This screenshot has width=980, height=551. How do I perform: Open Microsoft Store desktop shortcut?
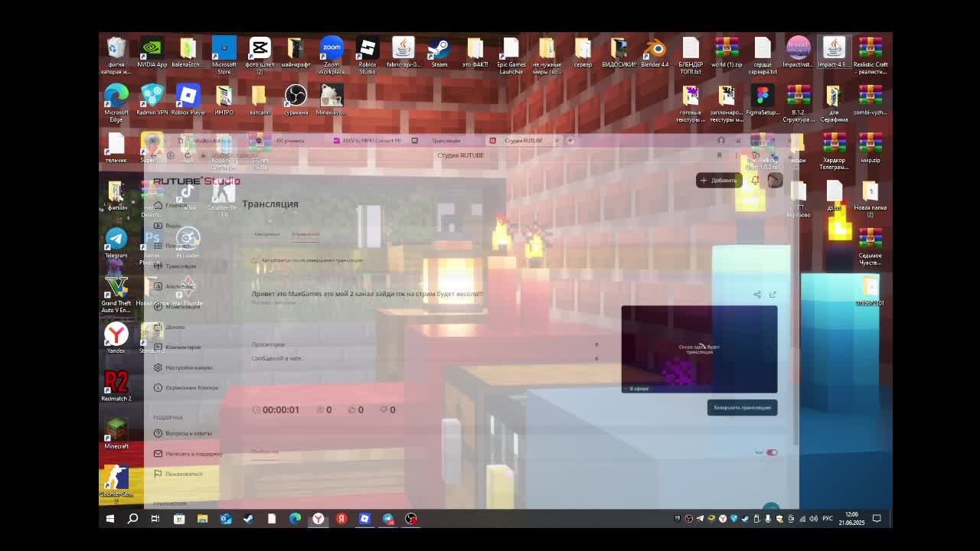point(224,54)
